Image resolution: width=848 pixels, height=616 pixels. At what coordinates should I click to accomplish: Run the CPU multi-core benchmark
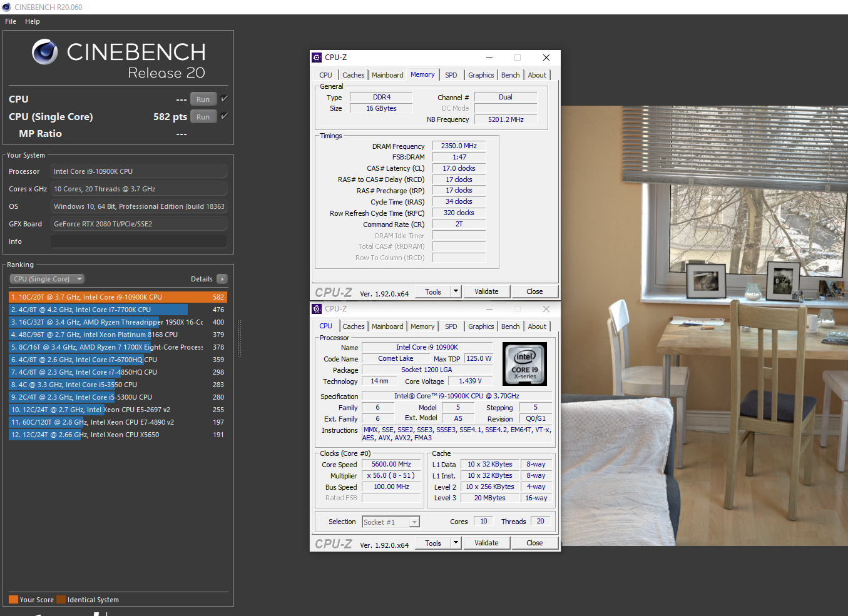pos(203,99)
